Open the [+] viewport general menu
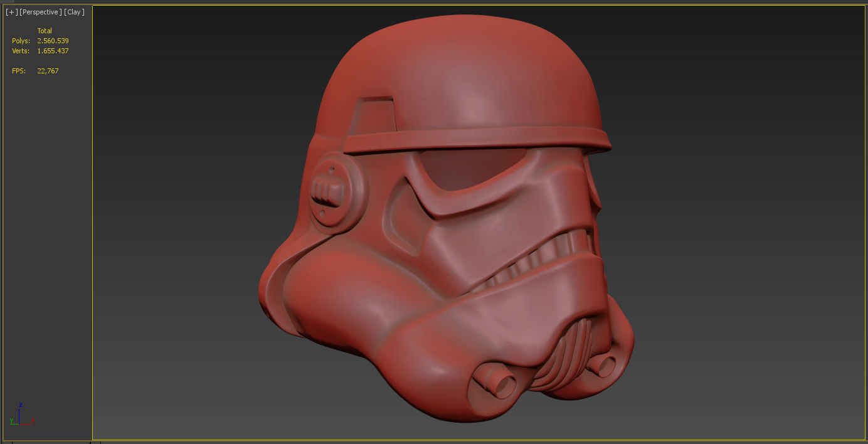Screen dimensions: 868x444 (11, 12)
